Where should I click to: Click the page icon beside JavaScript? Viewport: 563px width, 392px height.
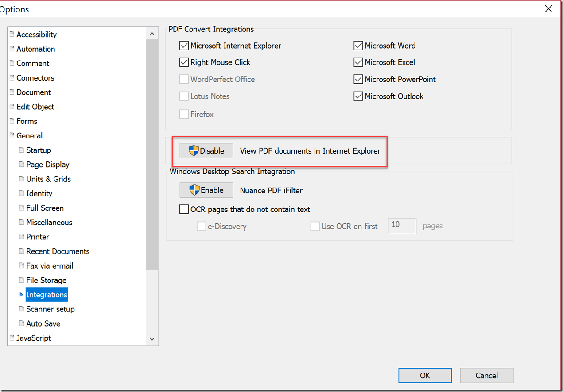pos(12,338)
